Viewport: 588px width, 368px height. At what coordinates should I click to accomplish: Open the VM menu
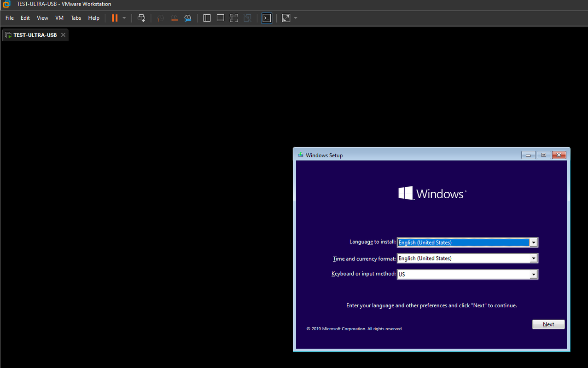tap(59, 18)
